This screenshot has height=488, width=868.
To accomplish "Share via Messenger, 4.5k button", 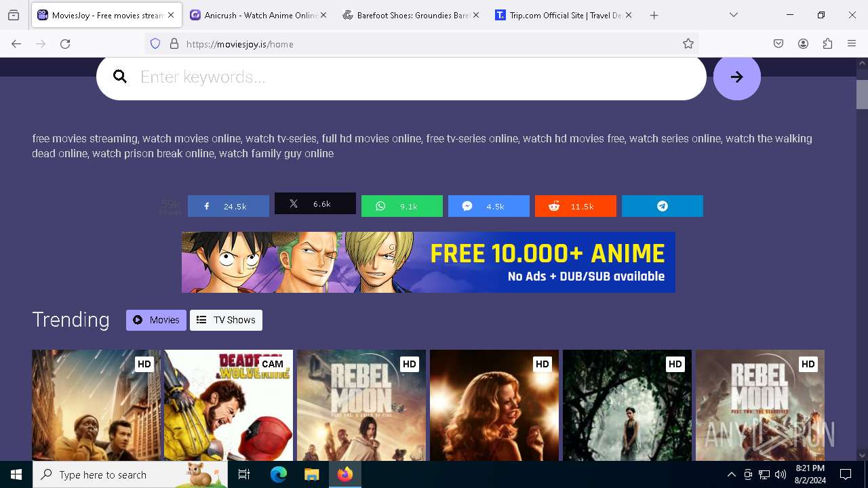I will click(x=488, y=206).
